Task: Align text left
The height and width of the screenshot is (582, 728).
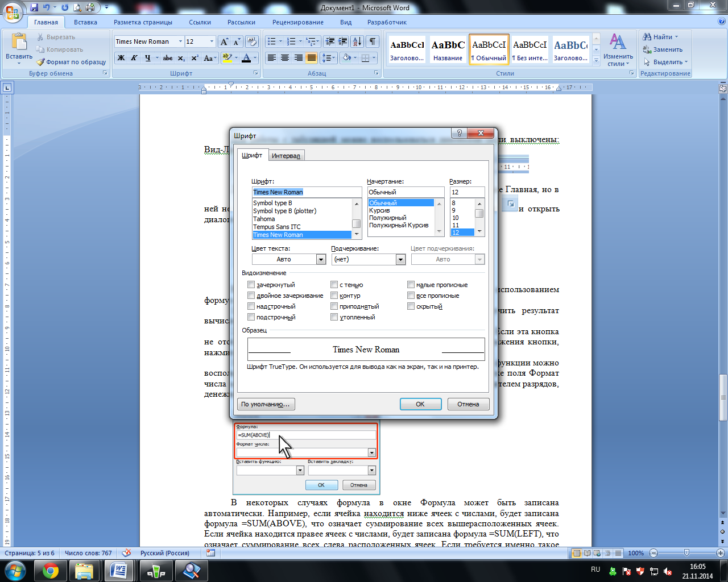Action: click(x=272, y=58)
